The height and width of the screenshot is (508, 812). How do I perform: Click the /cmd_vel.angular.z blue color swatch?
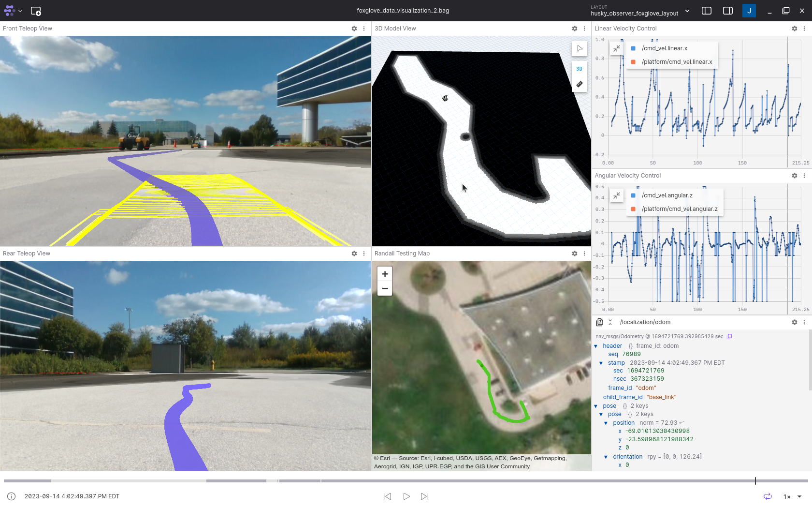point(633,195)
